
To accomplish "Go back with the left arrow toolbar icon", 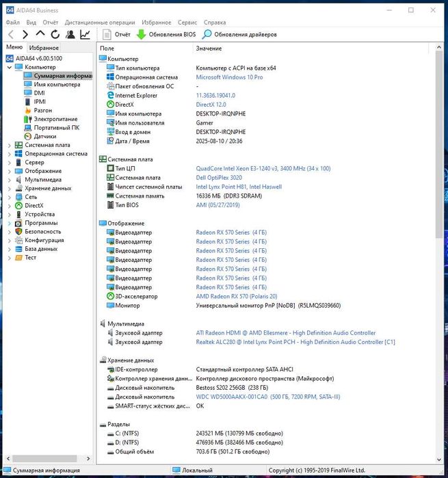I will point(11,34).
